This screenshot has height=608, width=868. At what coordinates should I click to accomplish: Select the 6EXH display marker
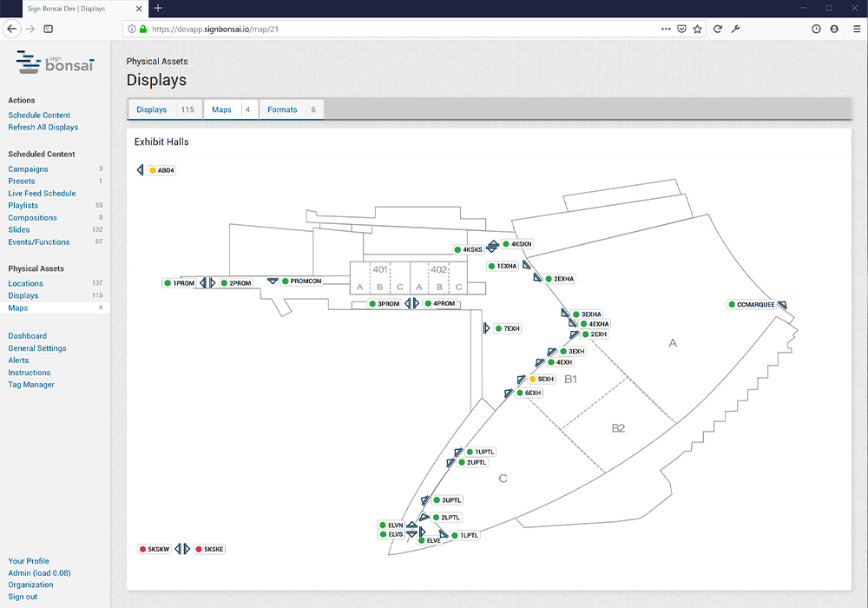coord(529,393)
